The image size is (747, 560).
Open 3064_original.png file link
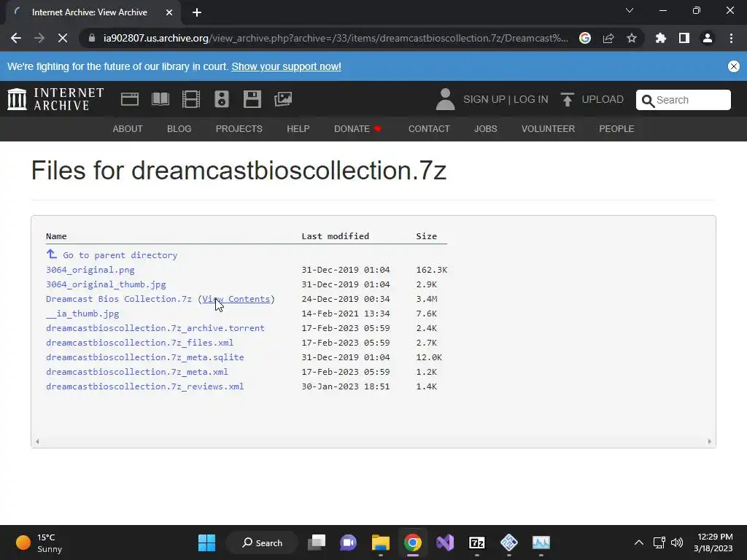90,270
